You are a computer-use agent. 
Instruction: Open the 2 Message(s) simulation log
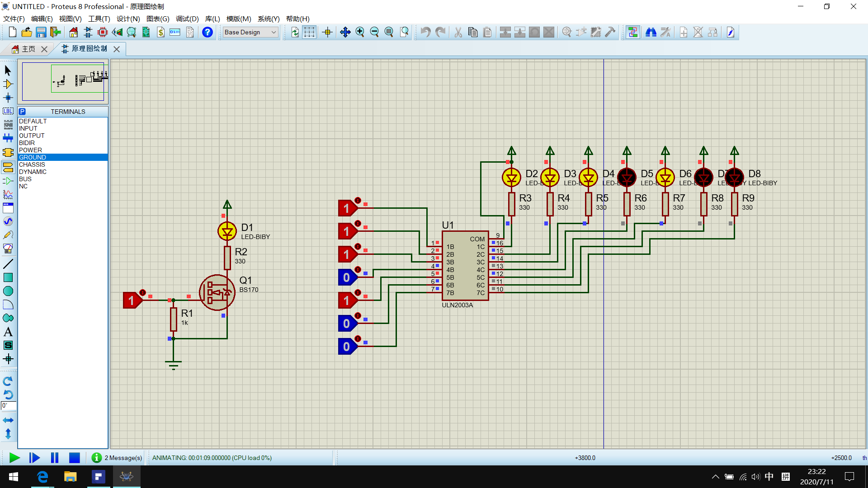[x=117, y=458]
